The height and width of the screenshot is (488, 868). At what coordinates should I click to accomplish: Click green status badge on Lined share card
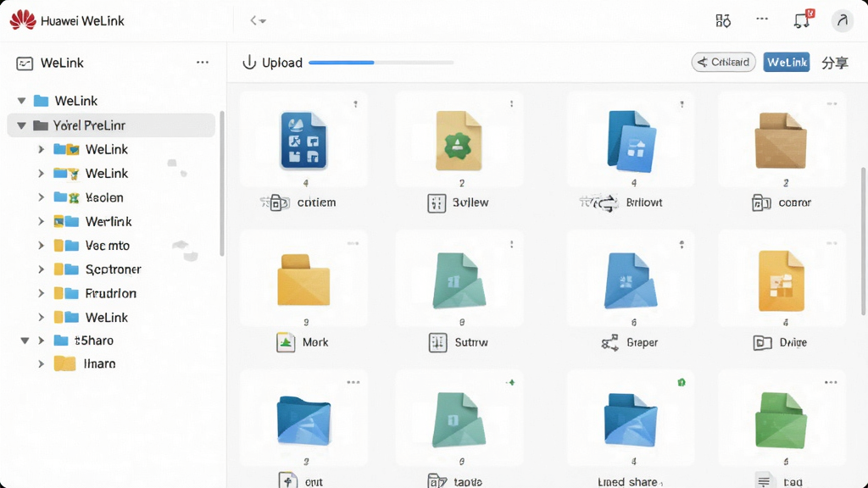pos(682,382)
